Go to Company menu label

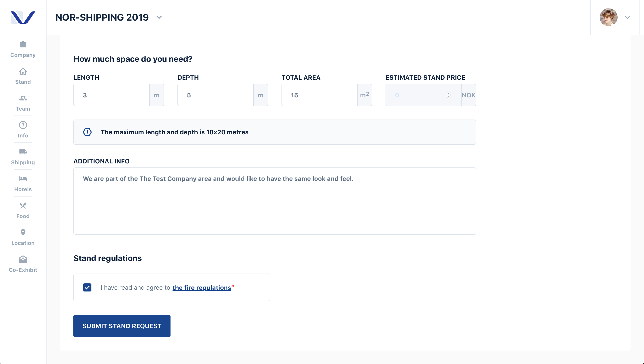23,55
